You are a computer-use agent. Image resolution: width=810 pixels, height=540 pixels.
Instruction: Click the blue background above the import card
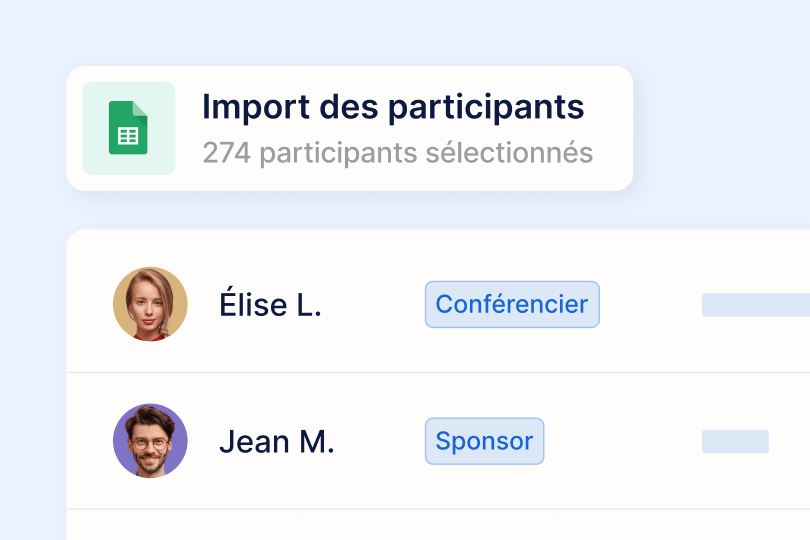350,32
